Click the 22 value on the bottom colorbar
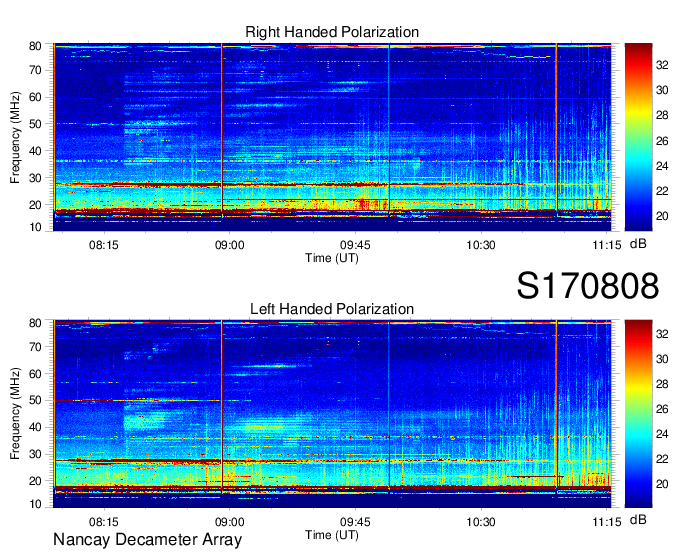Screen dimensions: 680x552 point(662,459)
